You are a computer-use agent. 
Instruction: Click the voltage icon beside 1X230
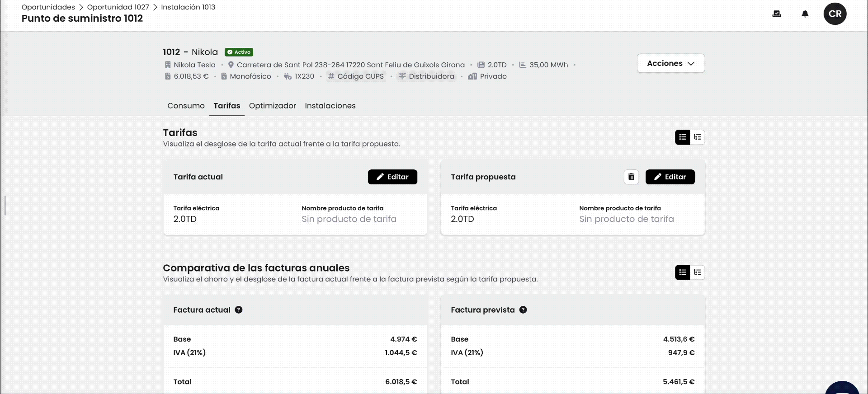pos(288,76)
